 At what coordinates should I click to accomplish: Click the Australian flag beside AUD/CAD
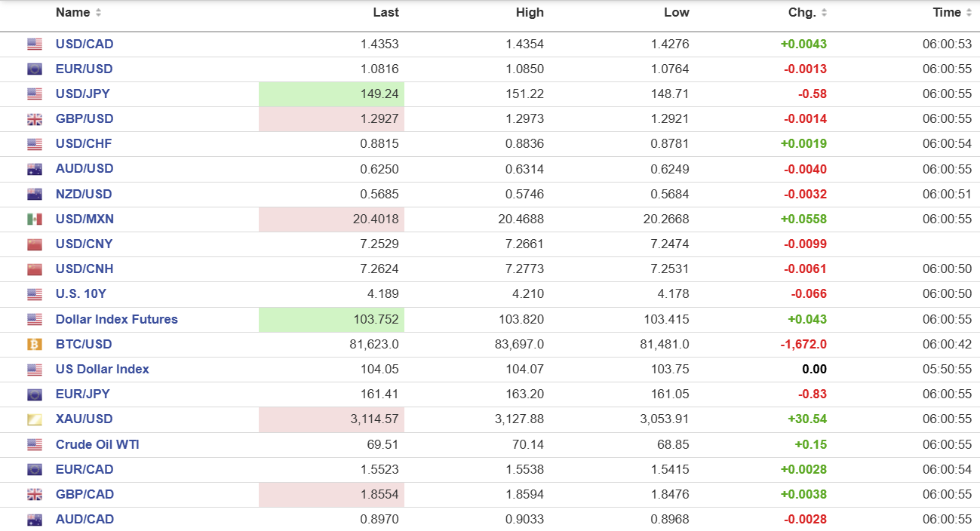coord(35,520)
